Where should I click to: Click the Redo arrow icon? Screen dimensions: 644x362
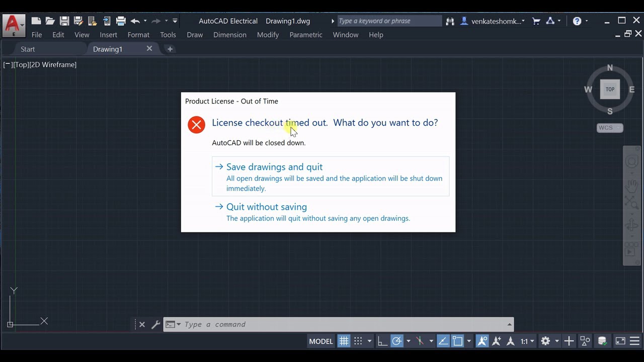[x=156, y=21]
